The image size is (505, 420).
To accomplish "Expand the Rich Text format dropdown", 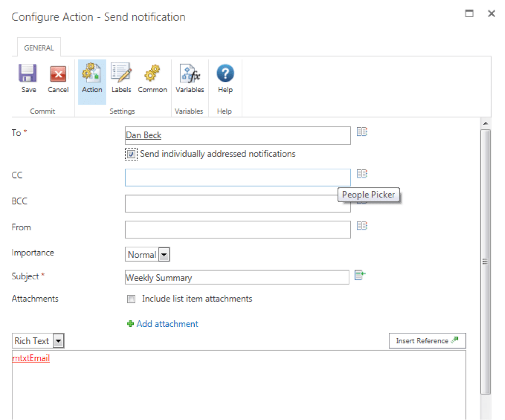I will 58,341.
